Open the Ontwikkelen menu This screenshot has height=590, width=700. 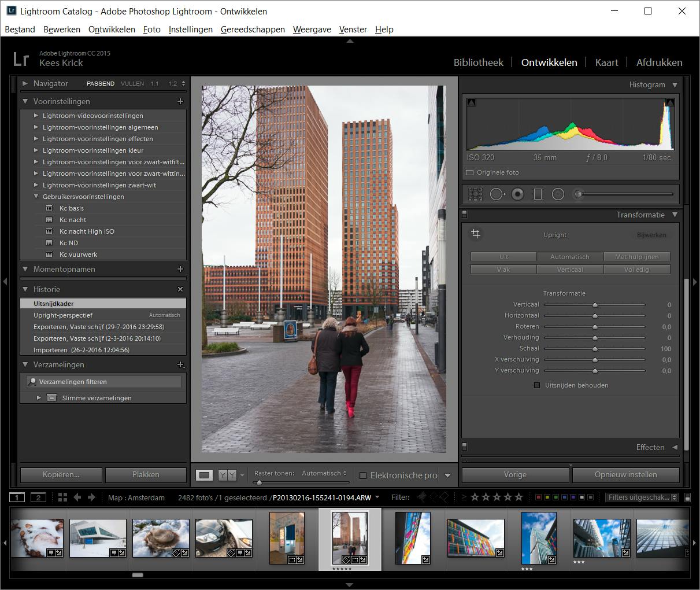coord(112,30)
